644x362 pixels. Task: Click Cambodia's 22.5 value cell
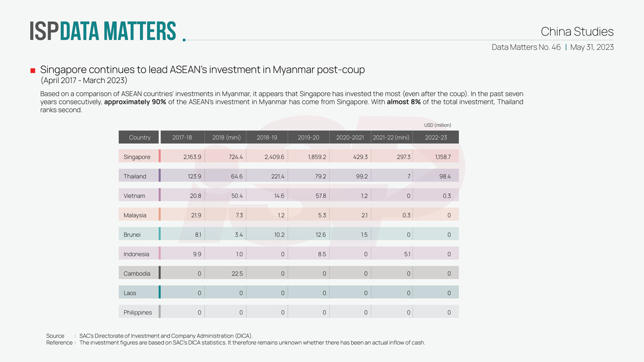237,273
